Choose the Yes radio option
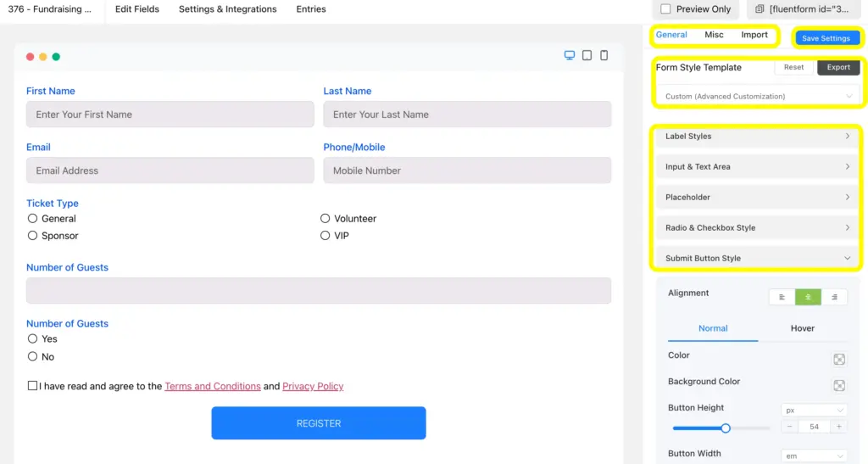Image resolution: width=868 pixels, height=464 pixels. coord(33,338)
